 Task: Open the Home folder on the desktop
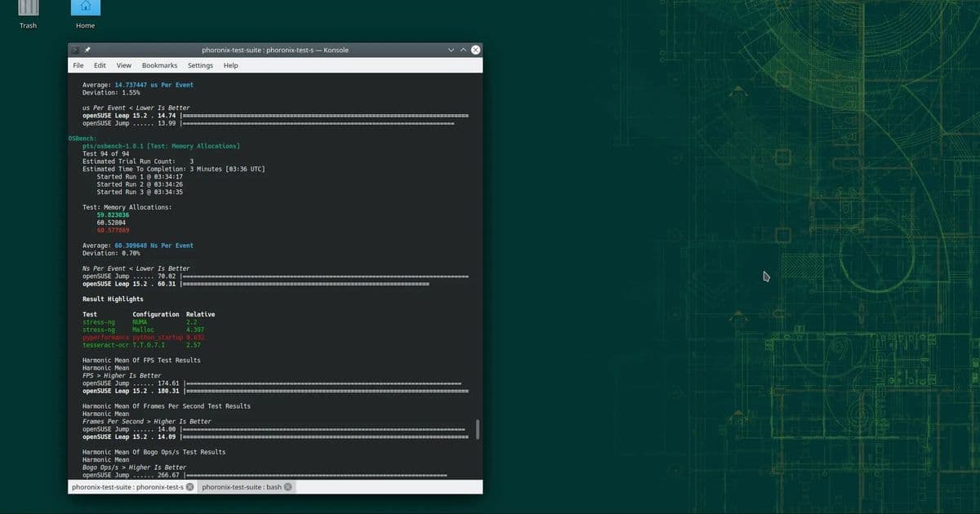(86, 8)
